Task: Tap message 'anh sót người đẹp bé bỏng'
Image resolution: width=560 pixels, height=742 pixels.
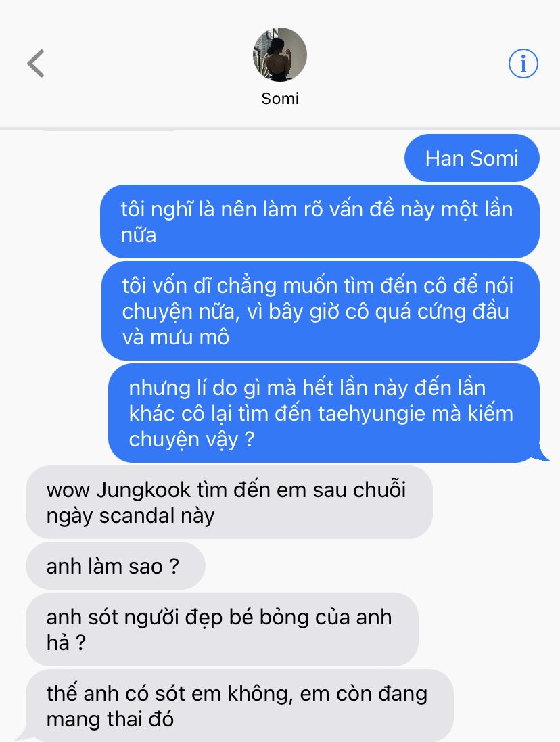Action: [x=222, y=629]
